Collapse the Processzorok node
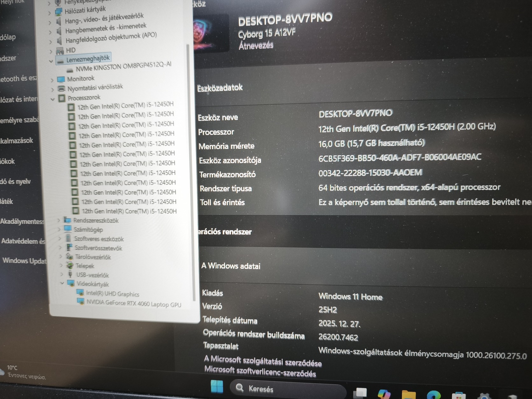This screenshot has height=399, width=532. [53, 99]
